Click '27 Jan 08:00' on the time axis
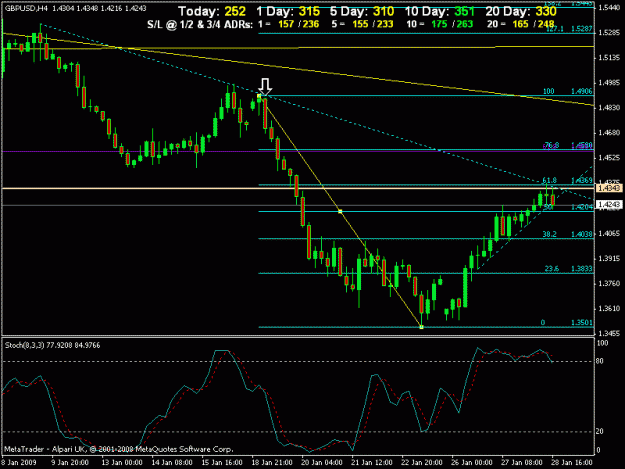This screenshot has height=469, width=625. click(x=521, y=463)
